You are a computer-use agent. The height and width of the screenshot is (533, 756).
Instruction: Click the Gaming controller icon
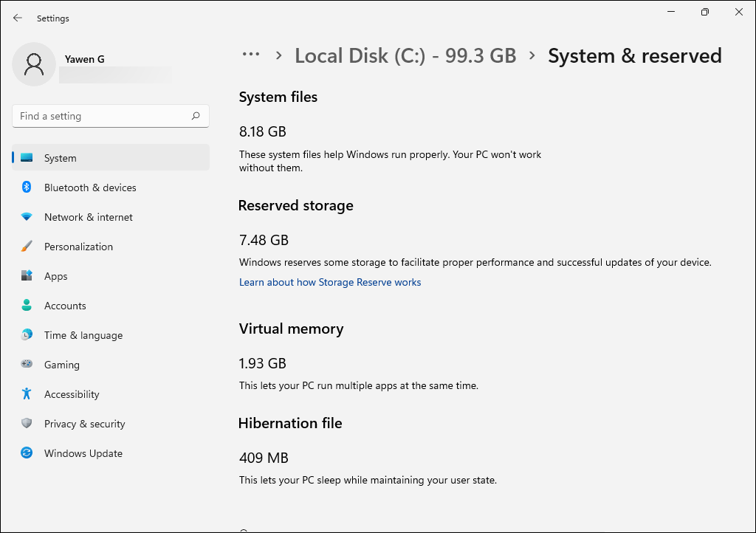coord(27,364)
